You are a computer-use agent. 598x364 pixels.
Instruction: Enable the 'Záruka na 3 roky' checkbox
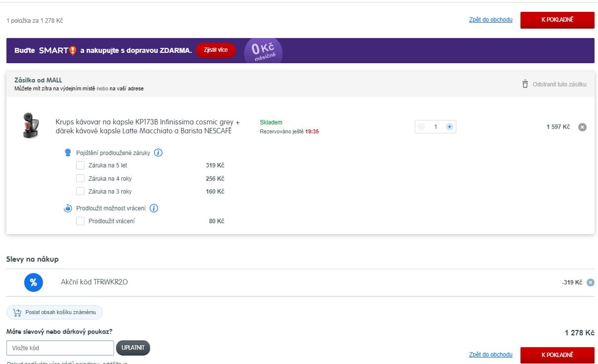(x=80, y=191)
